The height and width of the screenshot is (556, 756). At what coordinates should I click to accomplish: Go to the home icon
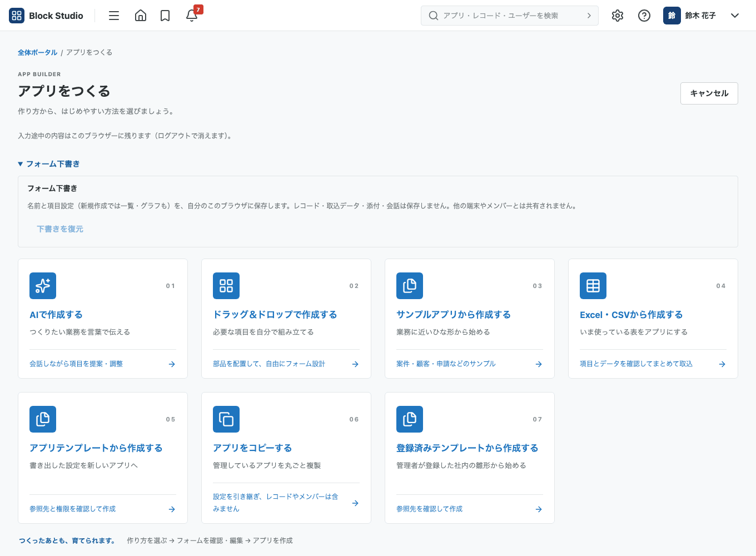pos(141,16)
